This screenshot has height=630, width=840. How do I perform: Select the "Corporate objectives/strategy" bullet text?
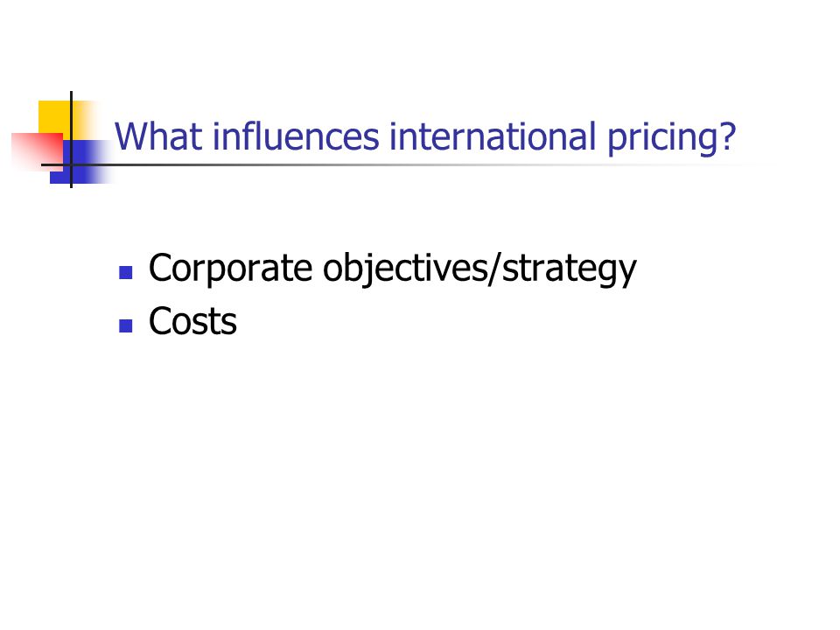[x=392, y=269]
